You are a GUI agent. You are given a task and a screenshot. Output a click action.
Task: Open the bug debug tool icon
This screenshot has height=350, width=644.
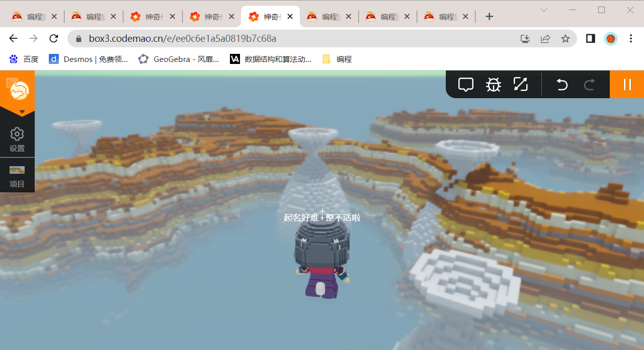(x=494, y=85)
